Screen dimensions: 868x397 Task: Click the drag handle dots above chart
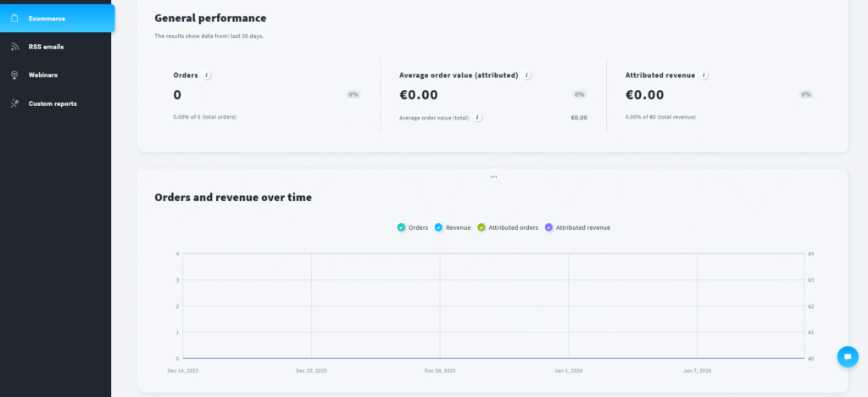coord(493,176)
